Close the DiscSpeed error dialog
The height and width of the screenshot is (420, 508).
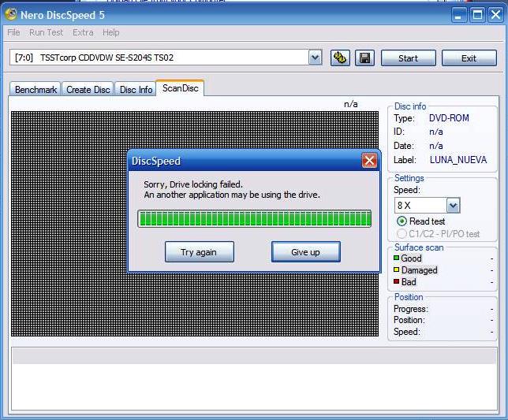click(369, 161)
